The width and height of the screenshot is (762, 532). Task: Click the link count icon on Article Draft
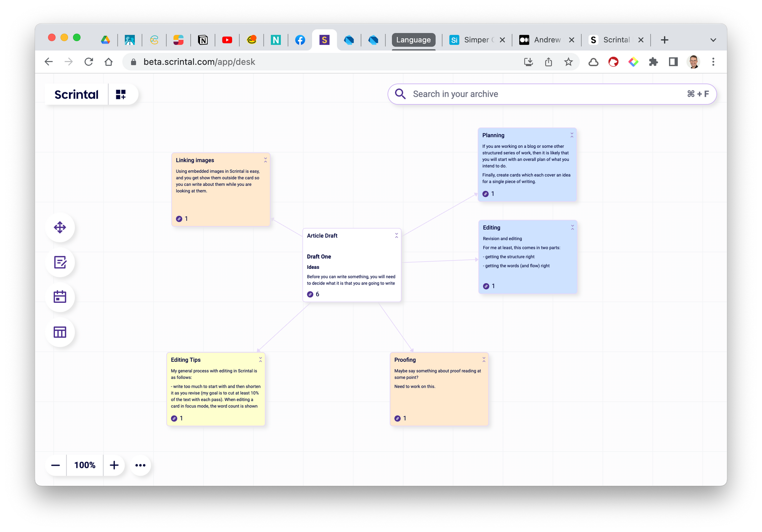point(310,294)
